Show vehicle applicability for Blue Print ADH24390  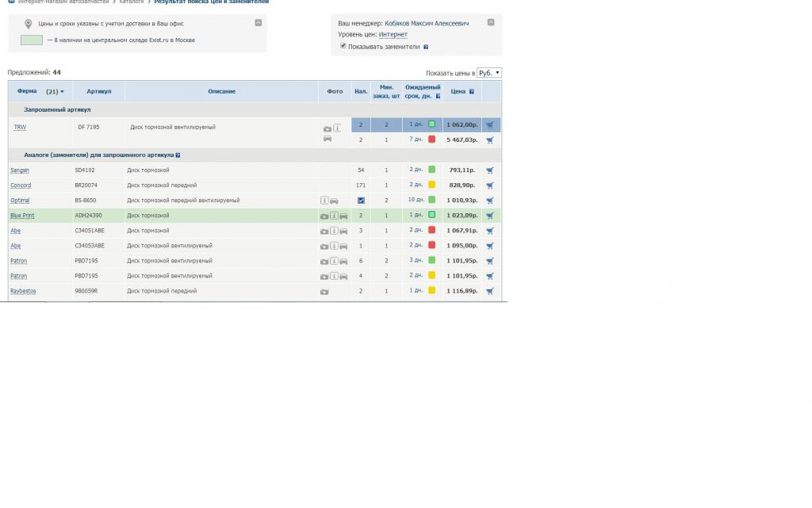pyautogui.click(x=343, y=216)
